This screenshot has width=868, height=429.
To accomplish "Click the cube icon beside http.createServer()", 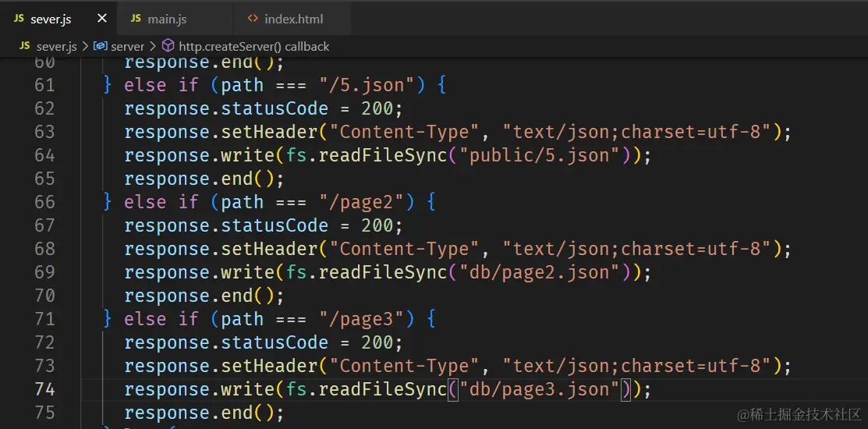I will (x=168, y=46).
